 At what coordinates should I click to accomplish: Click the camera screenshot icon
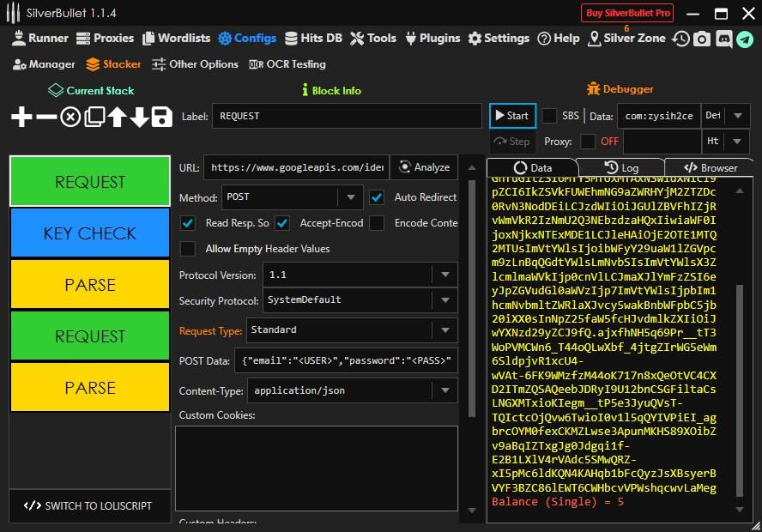coord(702,39)
